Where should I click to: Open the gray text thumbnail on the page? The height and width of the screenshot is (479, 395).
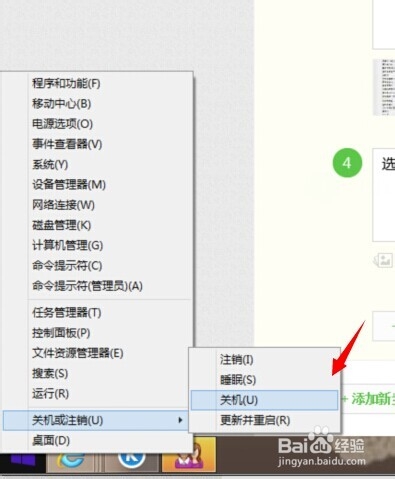point(384,88)
